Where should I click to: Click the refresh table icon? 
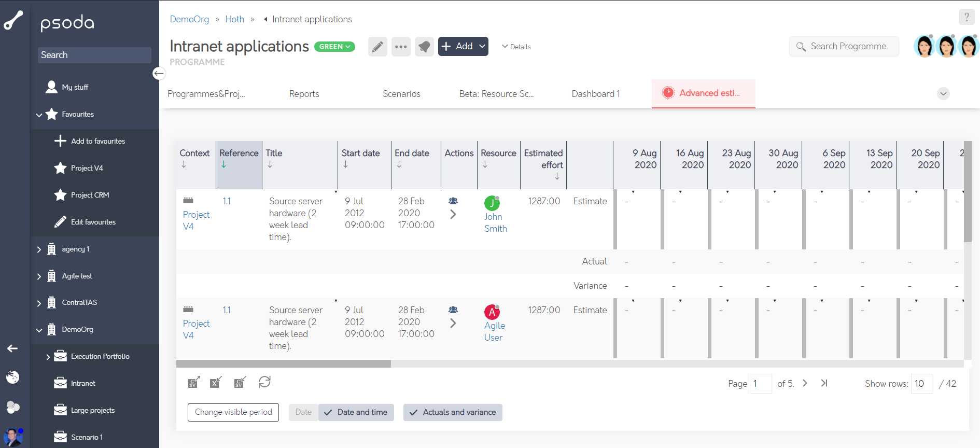[x=264, y=382]
